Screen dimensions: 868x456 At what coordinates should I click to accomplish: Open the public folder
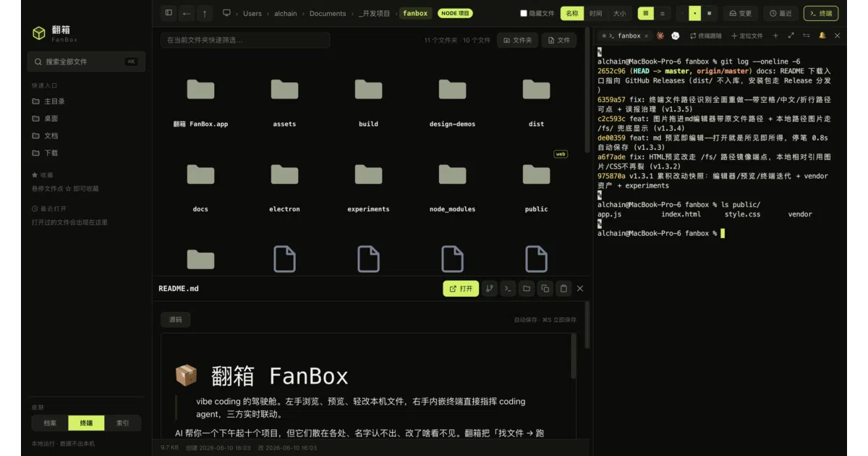click(536, 187)
